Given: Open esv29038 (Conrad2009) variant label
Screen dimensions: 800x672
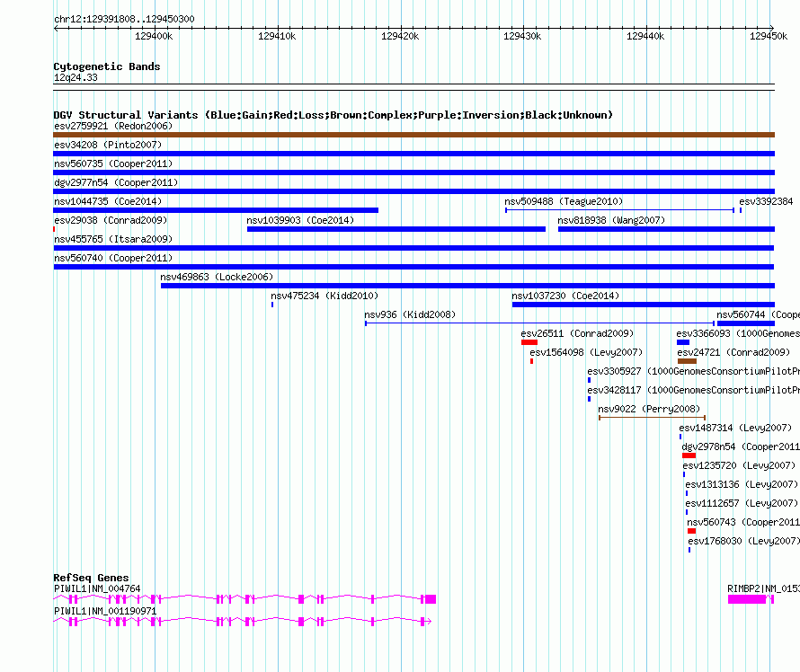Looking at the screenshot, I should (111, 220).
